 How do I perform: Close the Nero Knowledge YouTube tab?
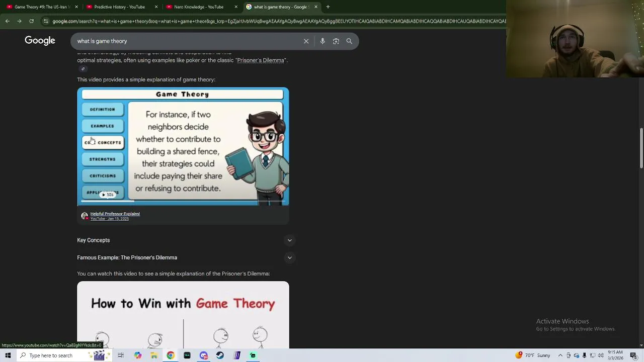236,7
